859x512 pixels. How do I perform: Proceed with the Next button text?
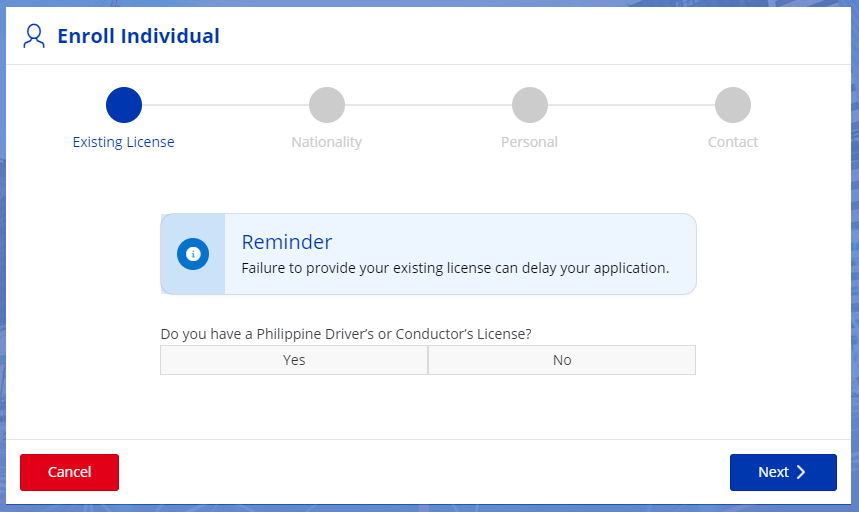pyautogui.click(x=773, y=472)
